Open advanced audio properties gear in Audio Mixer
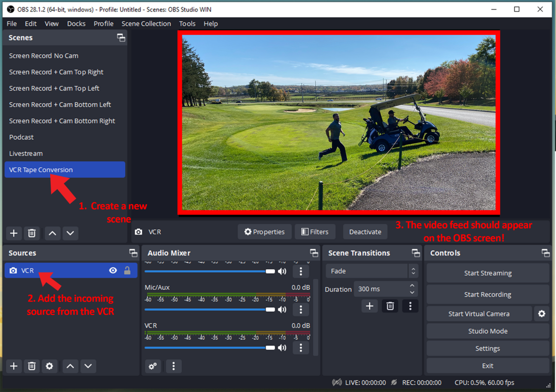 [x=153, y=366]
